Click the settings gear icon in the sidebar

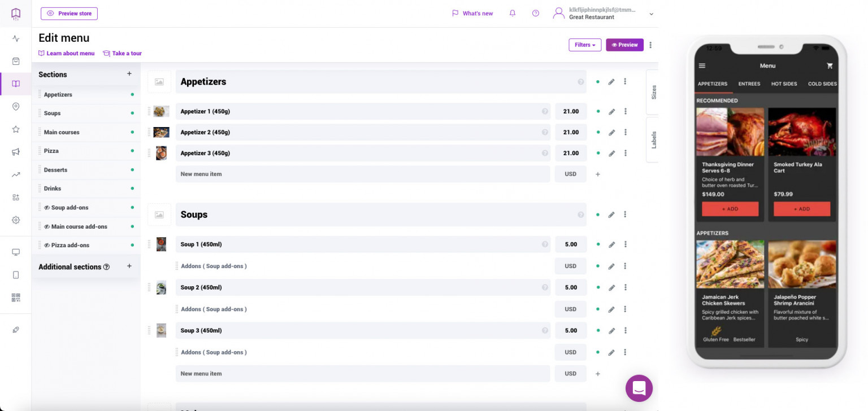click(16, 220)
